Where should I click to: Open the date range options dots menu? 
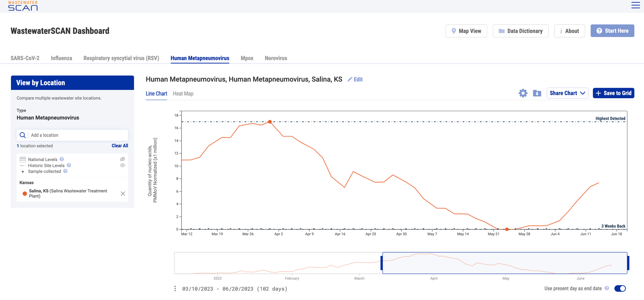pyautogui.click(x=175, y=288)
